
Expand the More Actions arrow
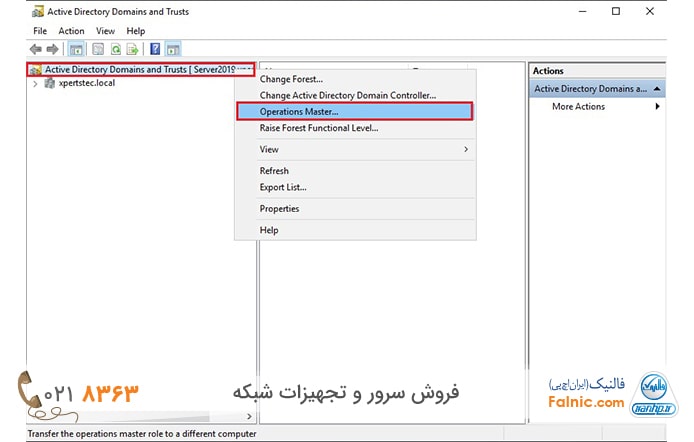pos(657,107)
